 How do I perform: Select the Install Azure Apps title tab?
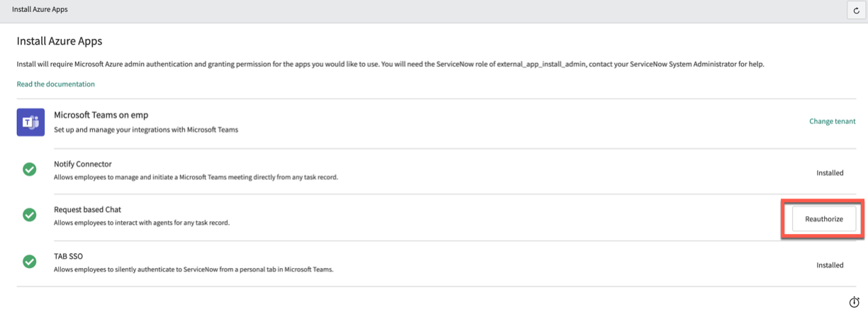pyautogui.click(x=40, y=10)
